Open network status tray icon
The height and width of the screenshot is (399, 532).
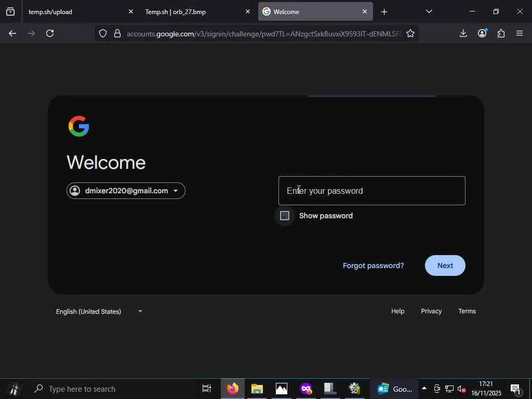[x=449, y=389]
